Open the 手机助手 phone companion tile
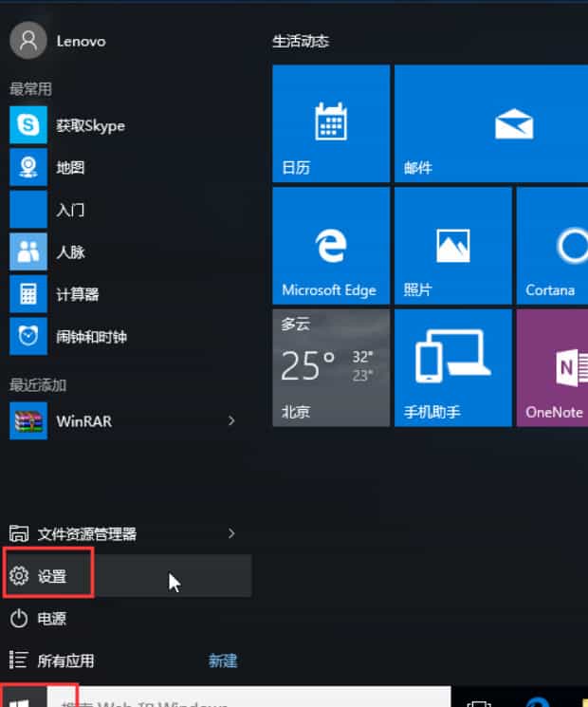 coord(452,368)
